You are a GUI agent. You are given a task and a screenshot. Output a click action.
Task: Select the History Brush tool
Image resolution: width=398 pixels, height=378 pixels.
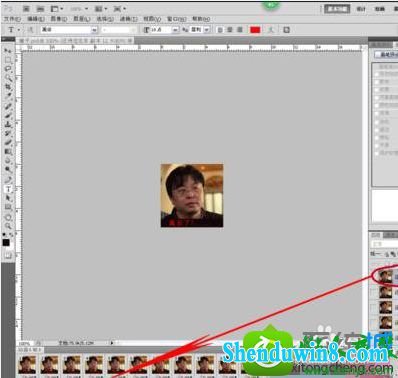click(x=8, y=134)
